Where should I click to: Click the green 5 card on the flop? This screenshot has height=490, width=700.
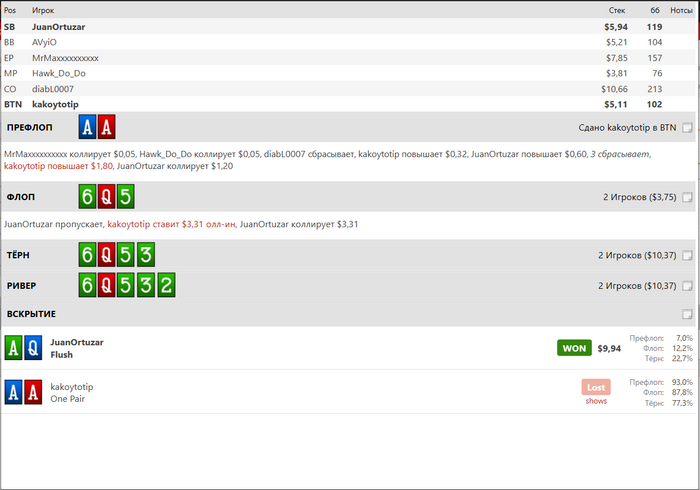coord(125,196)
